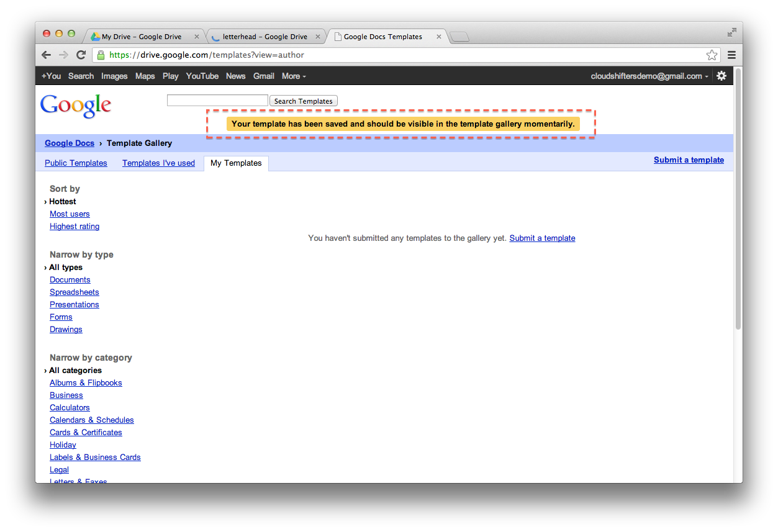Open Maps in the Google bar
The image size is (778, 532).
click(x=145, y=76)
